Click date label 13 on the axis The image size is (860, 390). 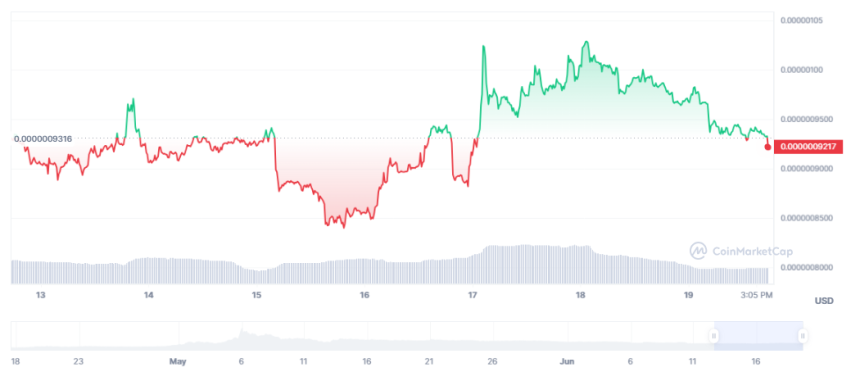[x=40, y=295]
